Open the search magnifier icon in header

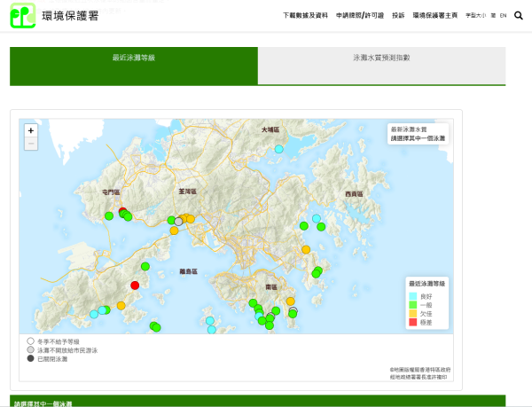coord(518,15)
